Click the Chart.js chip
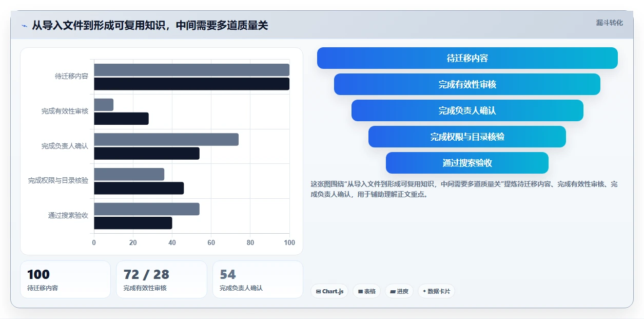This screenshot has width=644, height=319. tap(329, 291)
